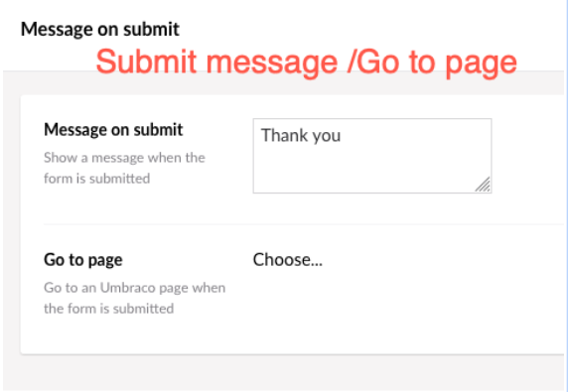Click the bold Message on submit field label
This screenshot has height=392, width=568.
tap(113, 130)
